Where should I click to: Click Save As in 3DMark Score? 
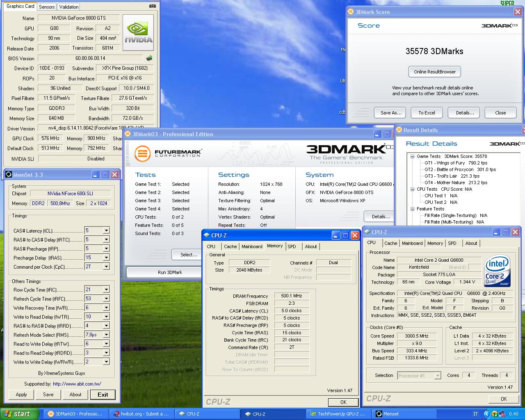tap(390, 113)
